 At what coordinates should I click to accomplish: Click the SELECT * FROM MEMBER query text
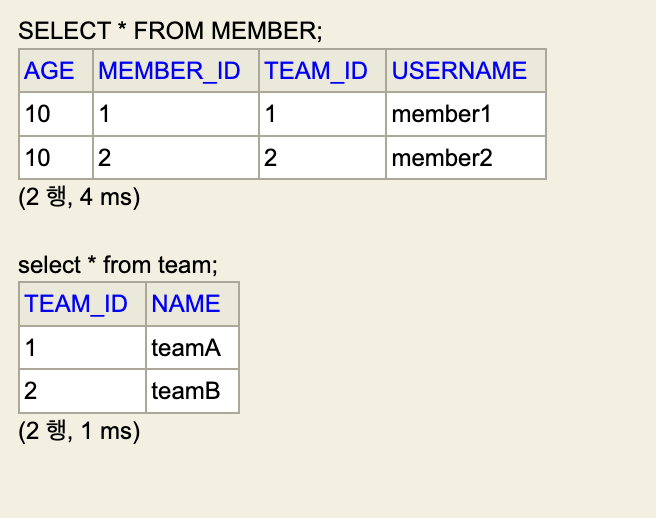point(171,32)
